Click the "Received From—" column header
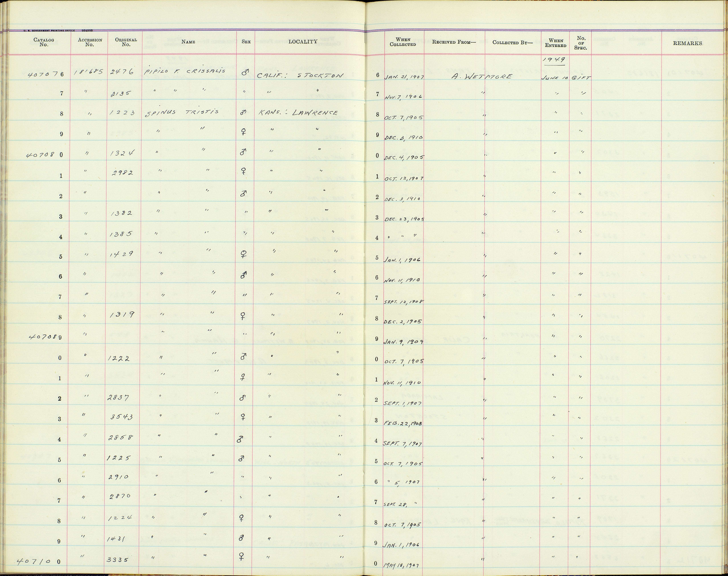Viewport: 728px width, 576px height. [x=454, y=42]
